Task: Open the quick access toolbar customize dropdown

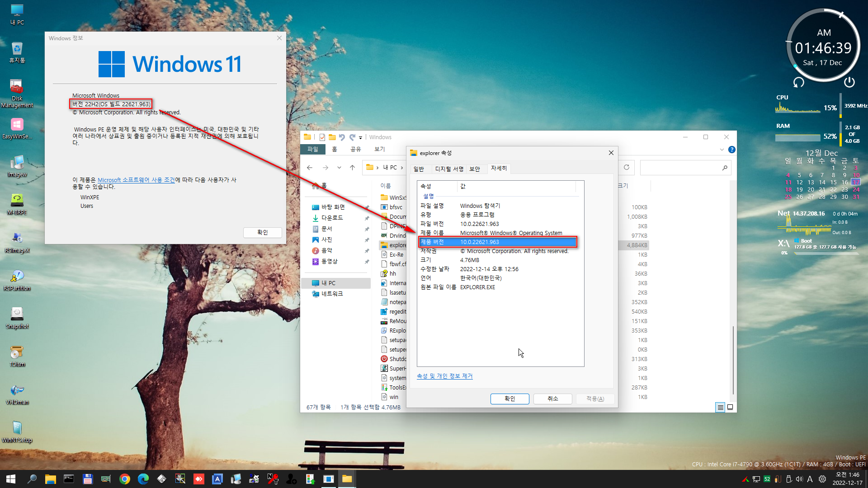Action: tap(360, 137)
